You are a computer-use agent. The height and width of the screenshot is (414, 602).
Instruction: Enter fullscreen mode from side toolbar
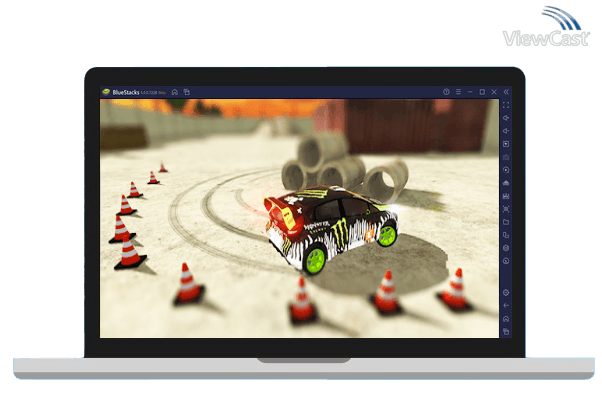[x=506, y=105]
